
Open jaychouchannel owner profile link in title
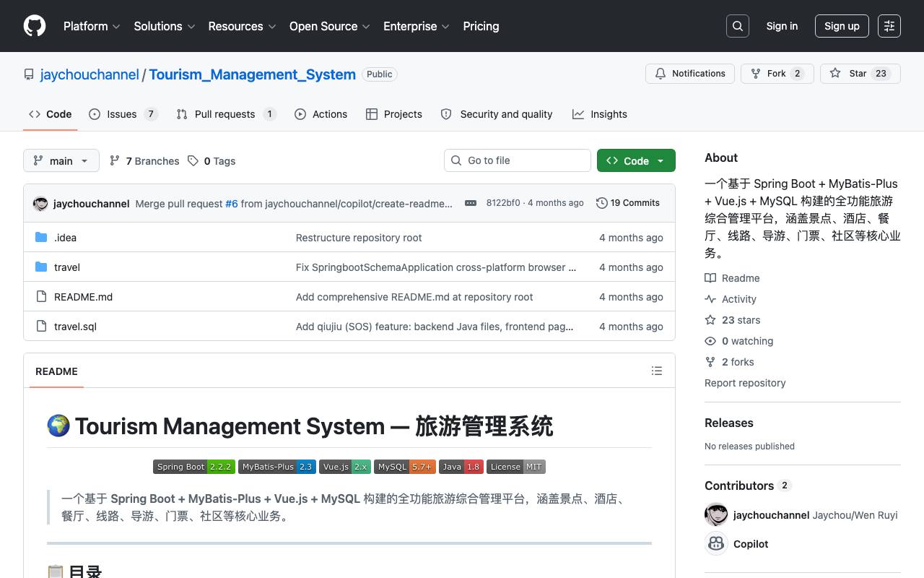point(90,74)
